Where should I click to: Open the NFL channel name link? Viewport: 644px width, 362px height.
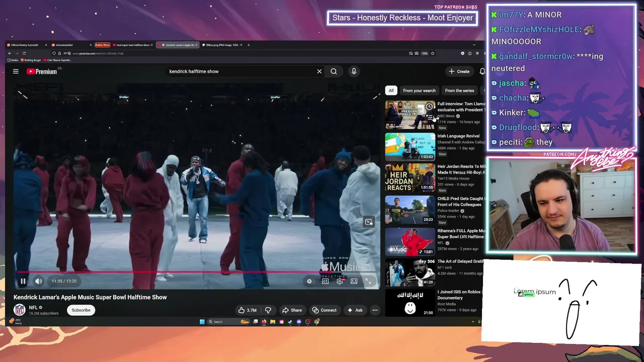(33, 308)
